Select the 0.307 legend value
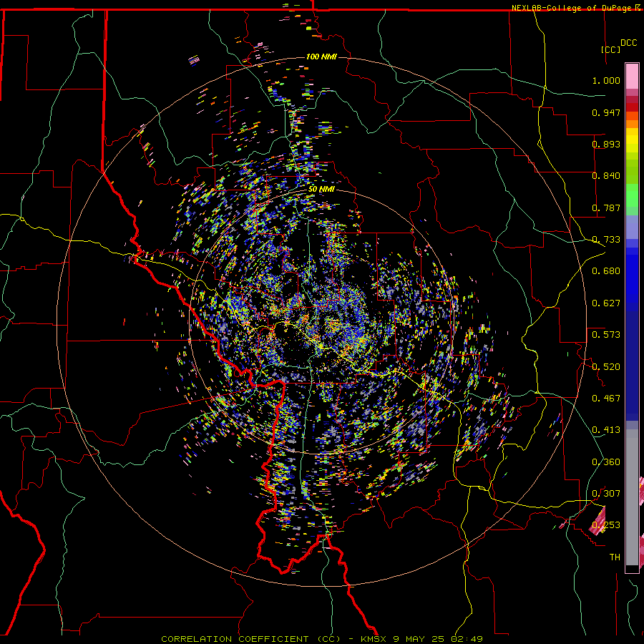644x644 pixels. coord(606,494)
